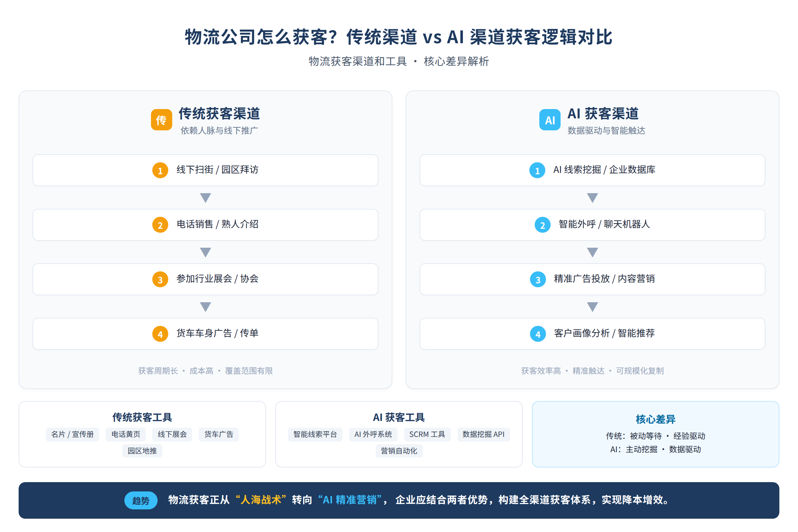Click the 参加行业展会 / 协会 text
Image resolution: width=798 pixels, height=532 pixels.
pyautogui.click(x=217, y=279)
